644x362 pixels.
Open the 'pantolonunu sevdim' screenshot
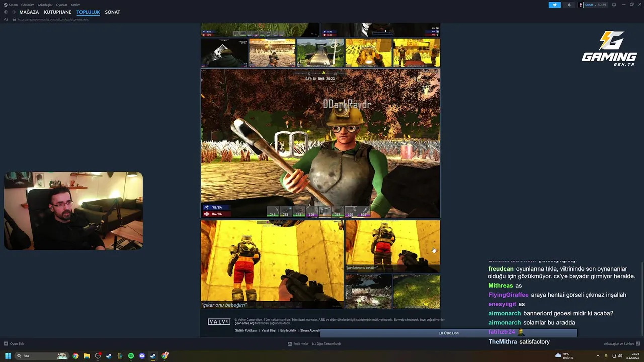click(x=392, y=246)
